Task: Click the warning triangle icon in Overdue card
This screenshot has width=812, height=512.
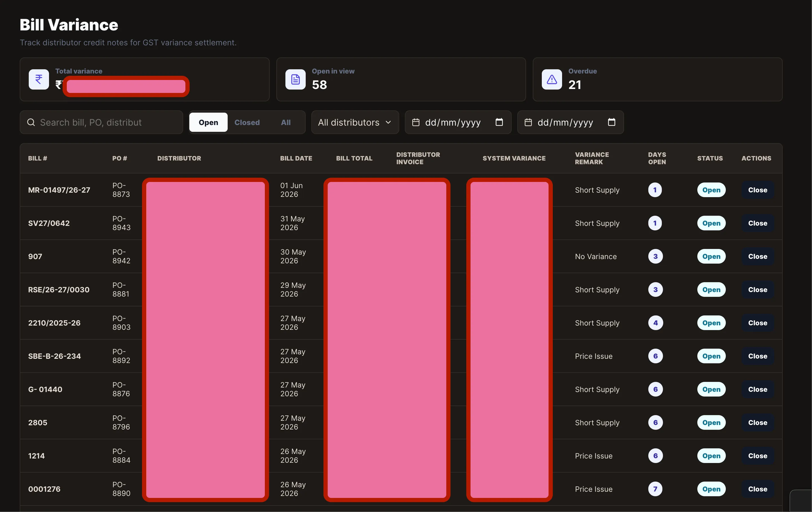Action: pyautogui.click(x=552, y=79)
